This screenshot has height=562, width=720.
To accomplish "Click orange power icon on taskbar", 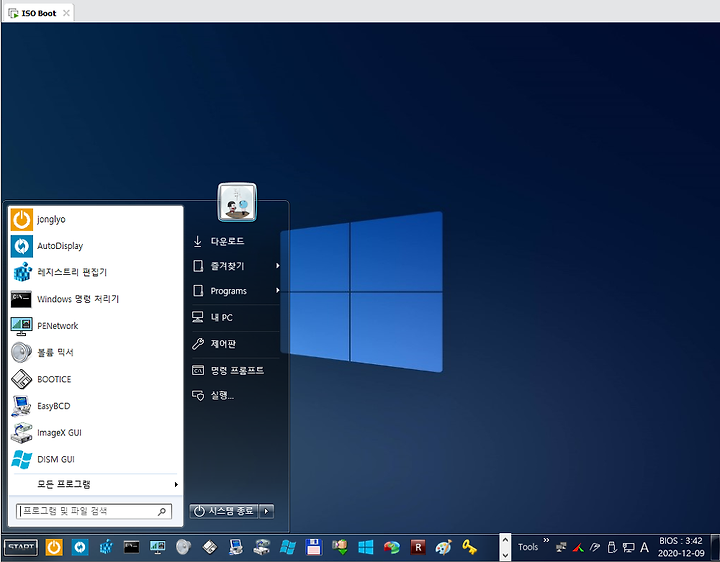I will pos(54,547).
